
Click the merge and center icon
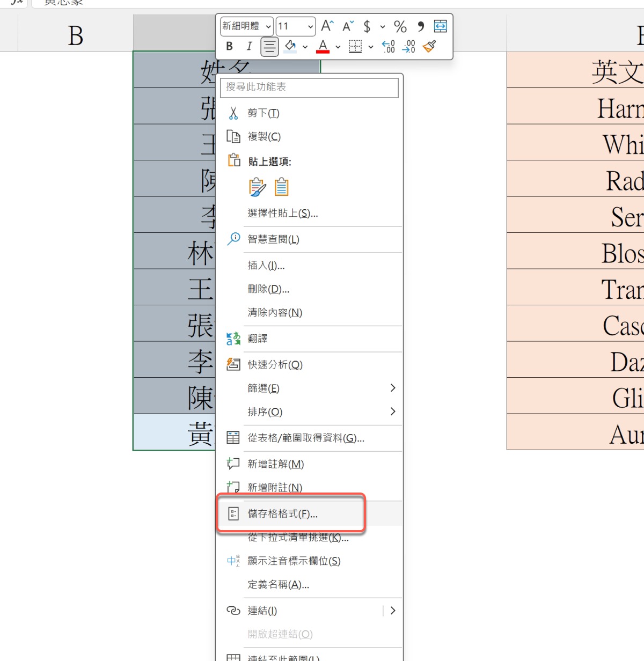440,26
